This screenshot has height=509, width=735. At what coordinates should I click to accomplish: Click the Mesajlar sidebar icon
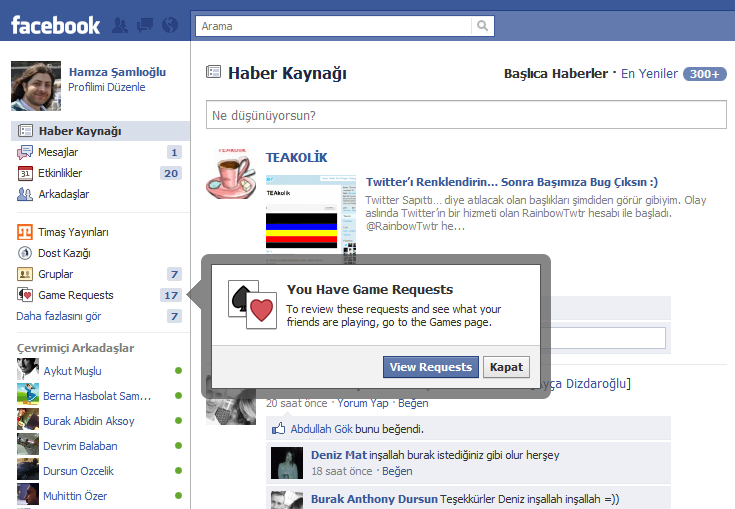25,152
